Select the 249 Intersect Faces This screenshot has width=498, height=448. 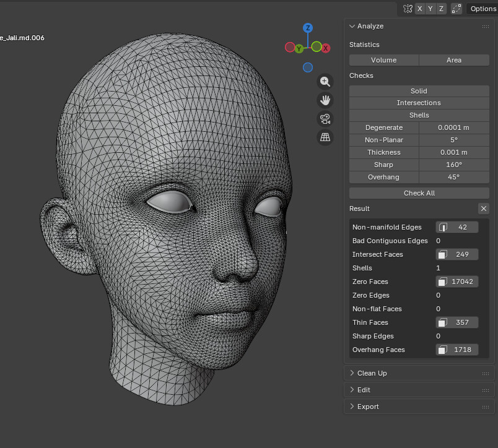456,254
